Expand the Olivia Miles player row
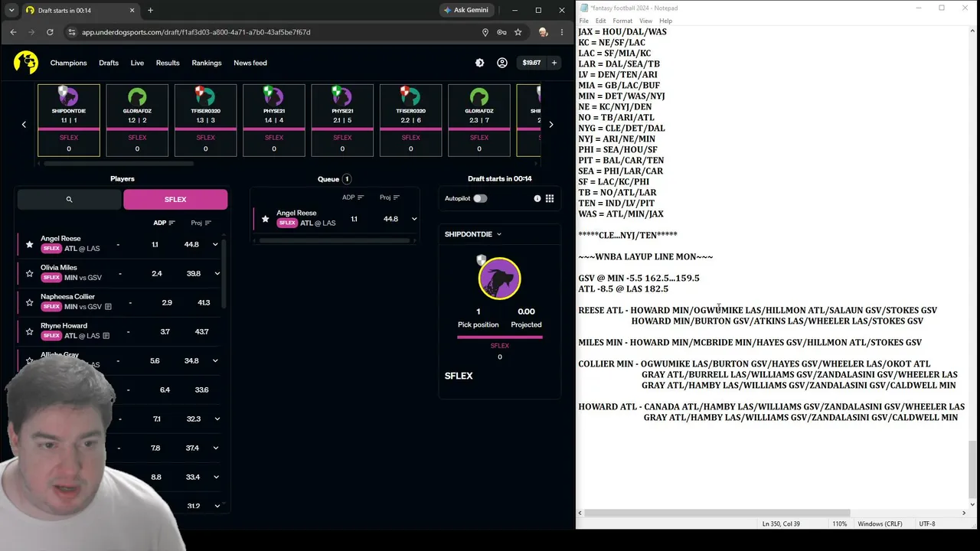980x551 pixels. tap(217, 273)
